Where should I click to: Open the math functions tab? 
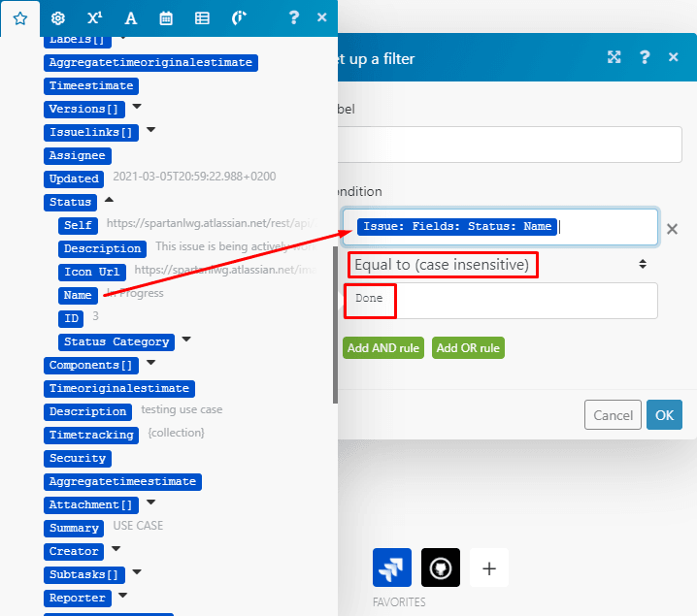[94, 17]
